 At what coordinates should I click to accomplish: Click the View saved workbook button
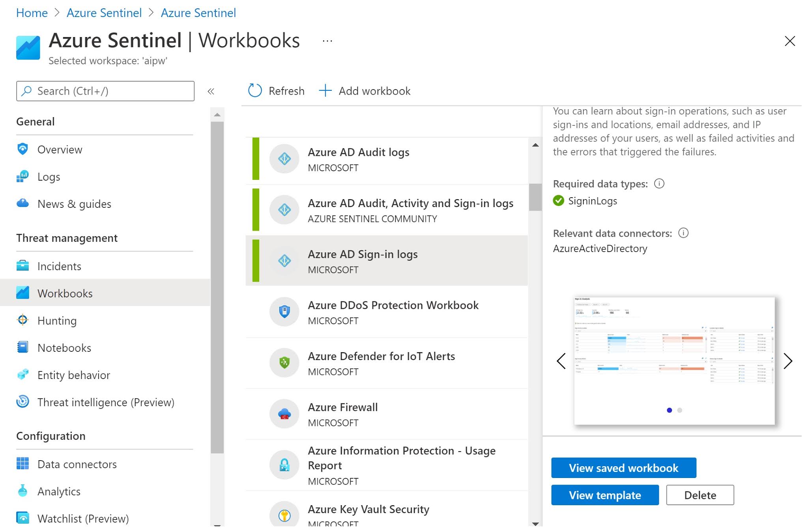coord(623,468)
